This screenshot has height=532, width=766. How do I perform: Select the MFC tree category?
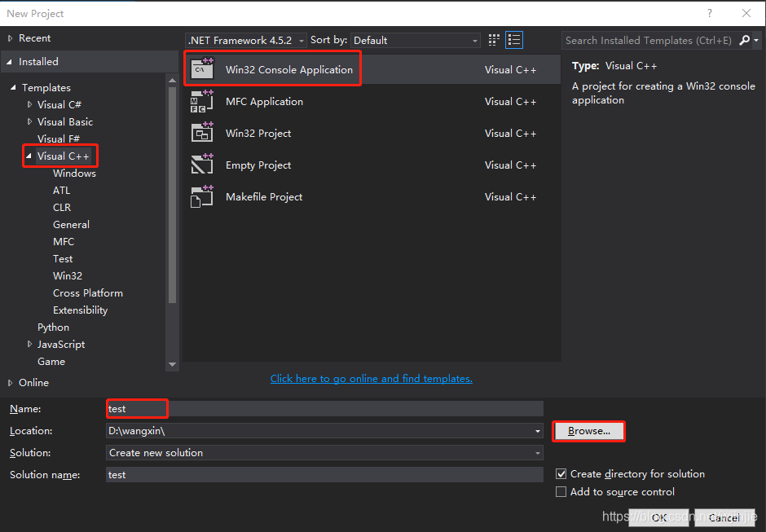point(64,242)
